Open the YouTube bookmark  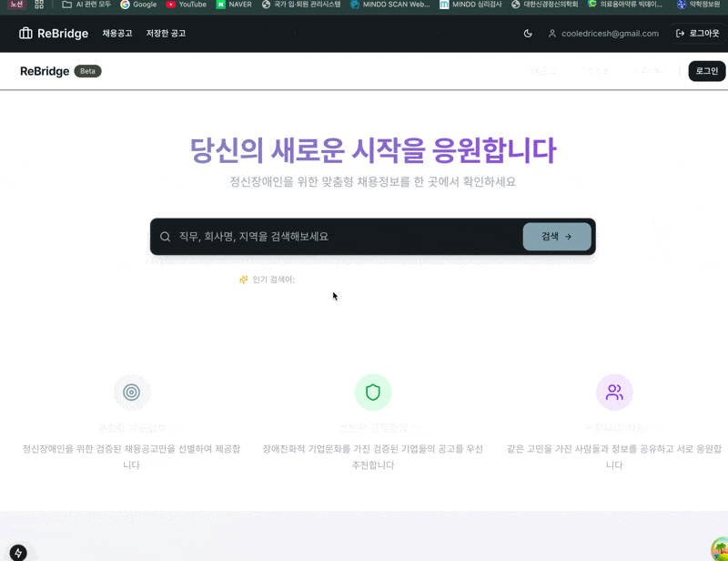187,5
